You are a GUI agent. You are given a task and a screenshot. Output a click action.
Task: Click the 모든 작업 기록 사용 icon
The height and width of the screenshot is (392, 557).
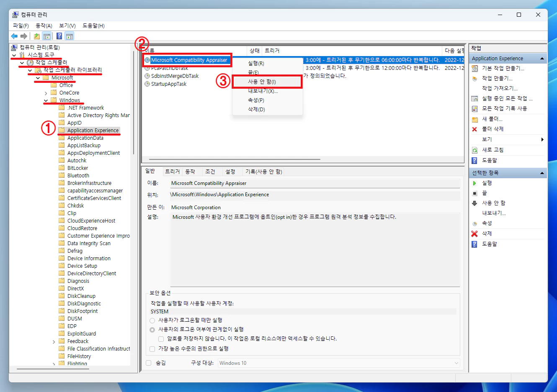pyautogui.click(x=474, y=109)
